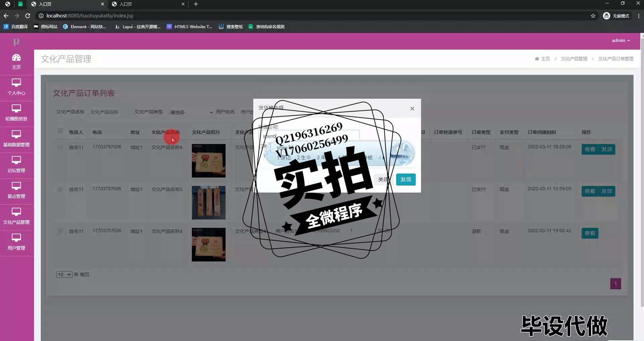
Task: Open 搜索壁纸 bookmark
Action: tap(231, 26)
